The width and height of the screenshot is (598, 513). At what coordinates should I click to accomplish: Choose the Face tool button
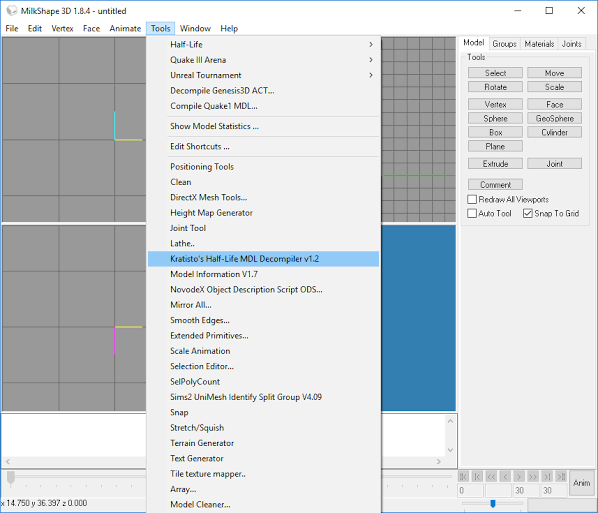[x=555, y=105]
